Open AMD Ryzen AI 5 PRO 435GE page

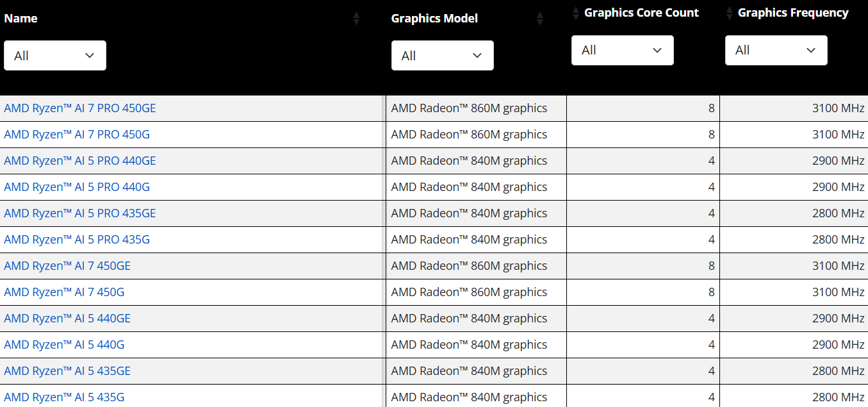(80, 213)
